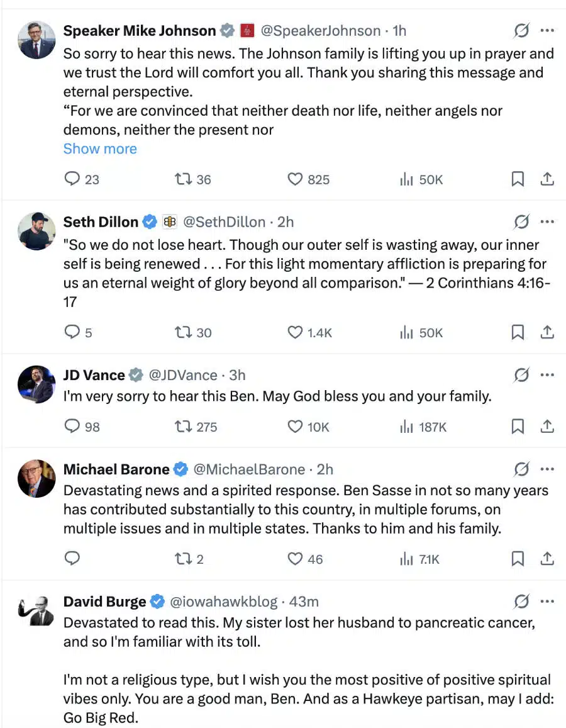566x728 pixels.
Task: Share Seth Dillon's post
Action: coord(547,332)
